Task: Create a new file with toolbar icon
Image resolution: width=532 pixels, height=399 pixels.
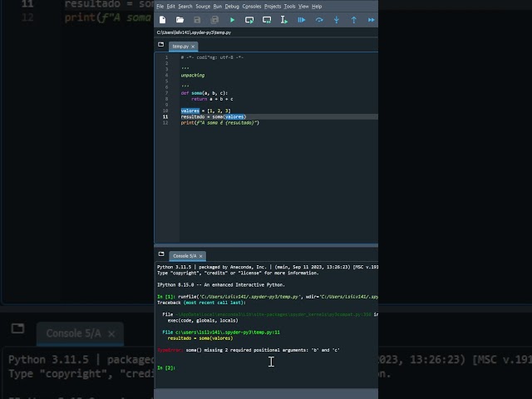Action: pos(163,20)
